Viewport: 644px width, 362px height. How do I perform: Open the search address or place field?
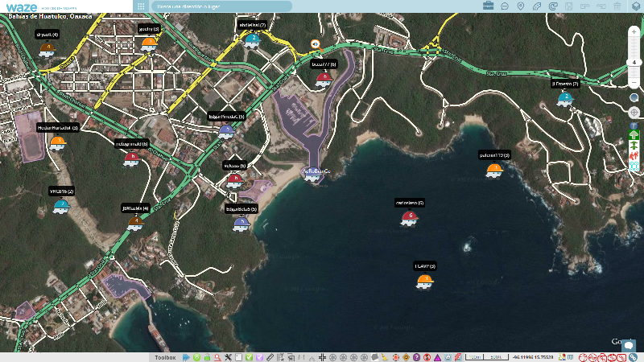(222, 6)
